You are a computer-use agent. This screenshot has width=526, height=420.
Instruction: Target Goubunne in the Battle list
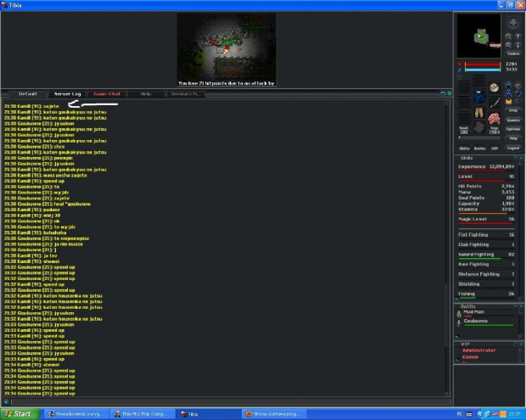click(485, 322)
